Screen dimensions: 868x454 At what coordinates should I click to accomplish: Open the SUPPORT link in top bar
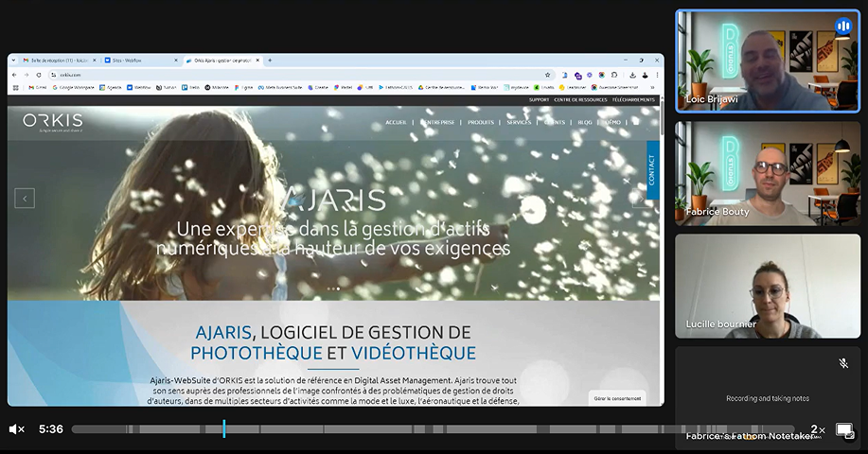click(539, 100)
